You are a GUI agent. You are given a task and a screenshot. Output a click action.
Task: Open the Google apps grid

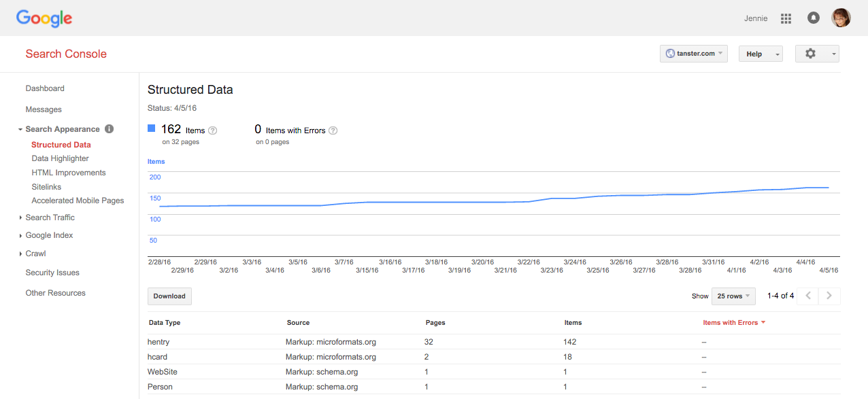click(x=786, y=18)
